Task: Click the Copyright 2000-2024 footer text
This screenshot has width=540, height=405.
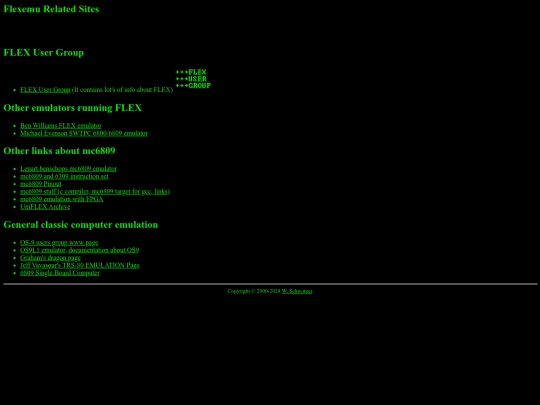Action: point(254,291)
